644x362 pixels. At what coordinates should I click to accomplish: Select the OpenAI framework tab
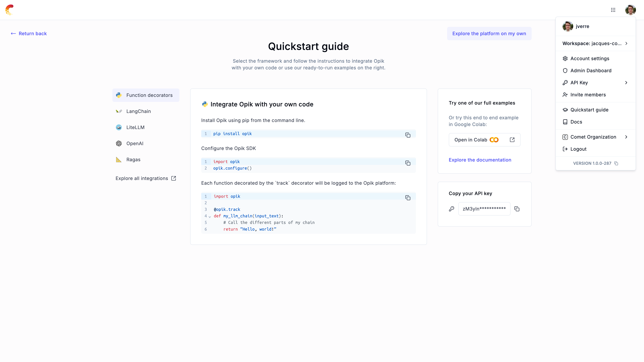pyautogui.click(x=135, y=143)
